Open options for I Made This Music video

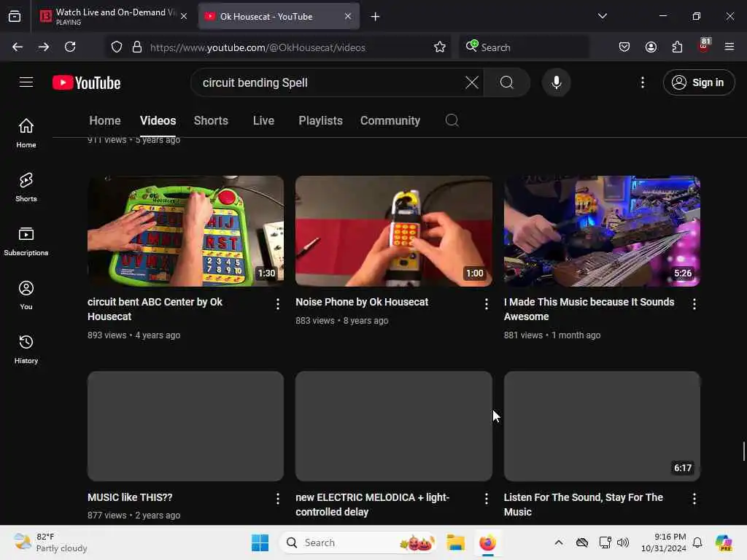694,304
